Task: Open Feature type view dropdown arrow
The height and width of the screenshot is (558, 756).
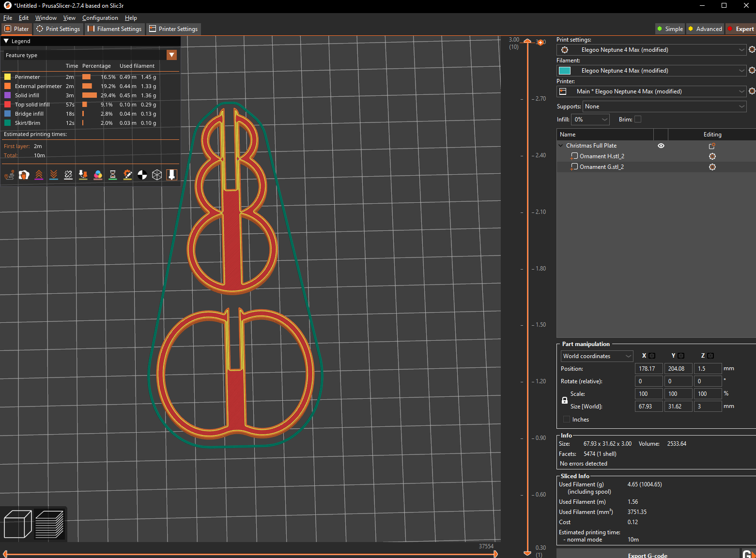Action: click(171, 55)
